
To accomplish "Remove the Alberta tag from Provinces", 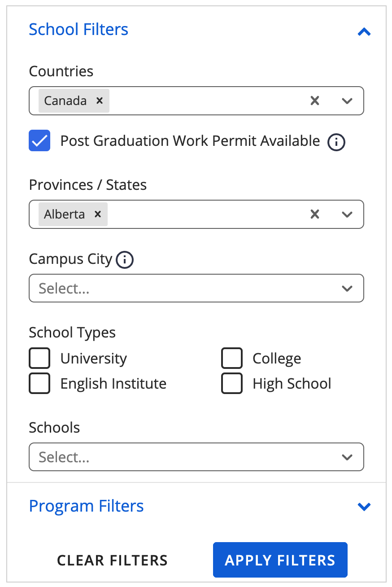I will tap(97, 215).
